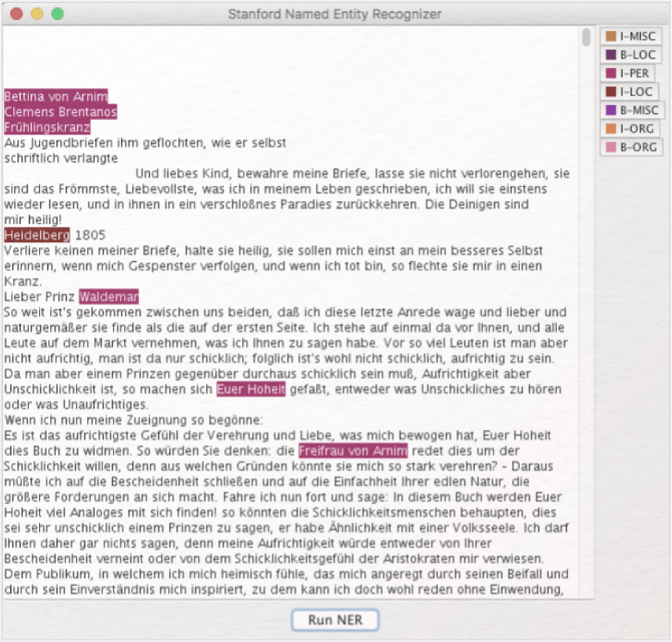This screenshot has height=642, width=672.
Task: Click the vertical scrollbar thumb
Action: (586, 37)
